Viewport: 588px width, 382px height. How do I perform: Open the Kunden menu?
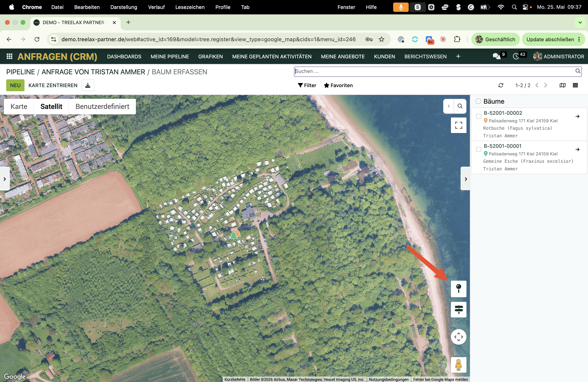coord(384,56)
